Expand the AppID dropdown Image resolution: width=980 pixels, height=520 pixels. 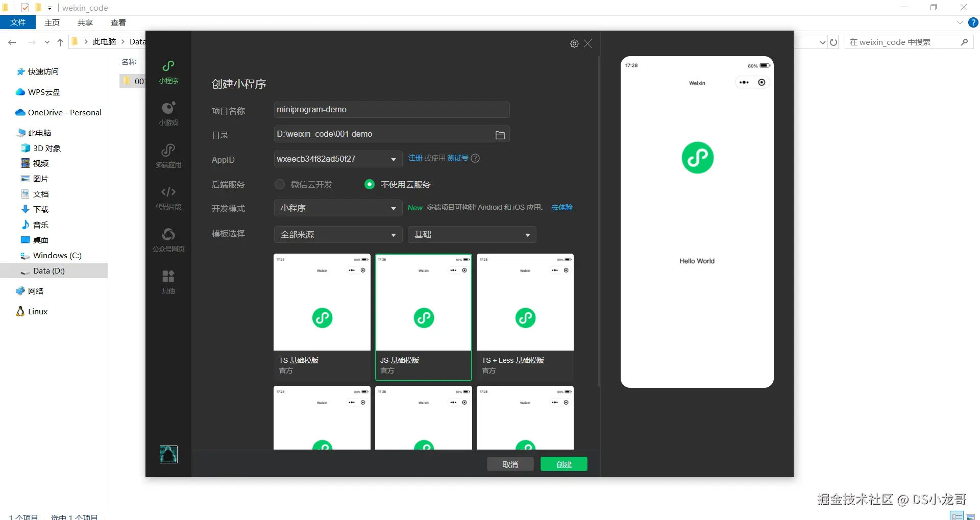394,159
